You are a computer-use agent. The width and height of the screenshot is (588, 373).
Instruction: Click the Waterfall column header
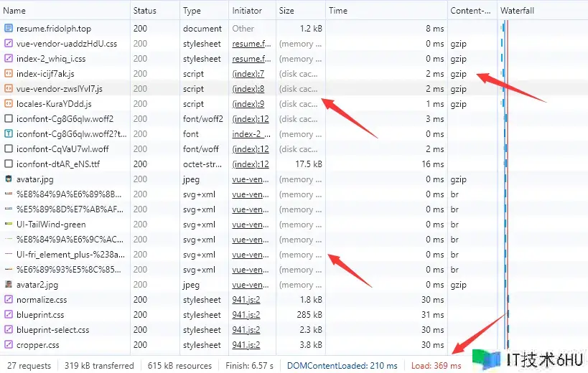point(517,11)
